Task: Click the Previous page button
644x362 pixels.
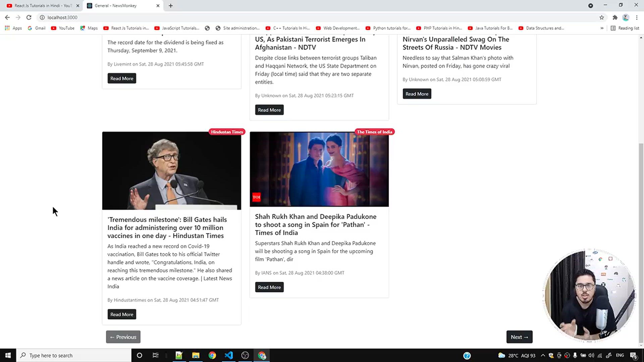Action: [123, 337]
